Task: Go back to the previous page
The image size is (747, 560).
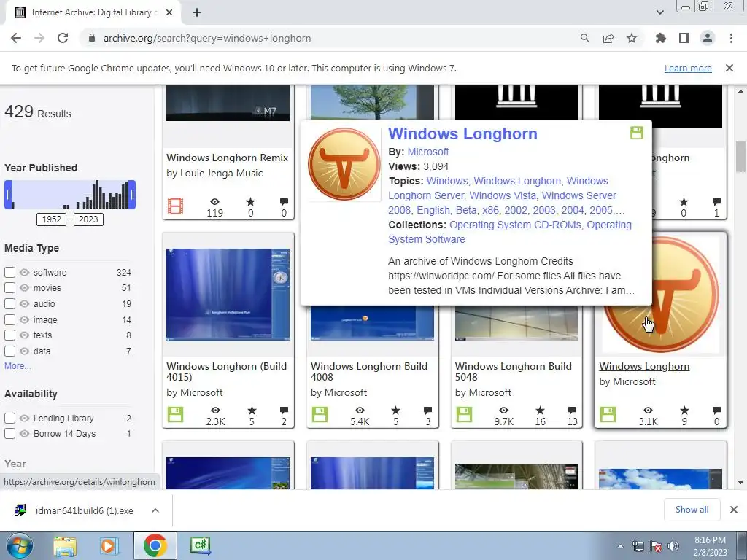Action: click(16, 38)
